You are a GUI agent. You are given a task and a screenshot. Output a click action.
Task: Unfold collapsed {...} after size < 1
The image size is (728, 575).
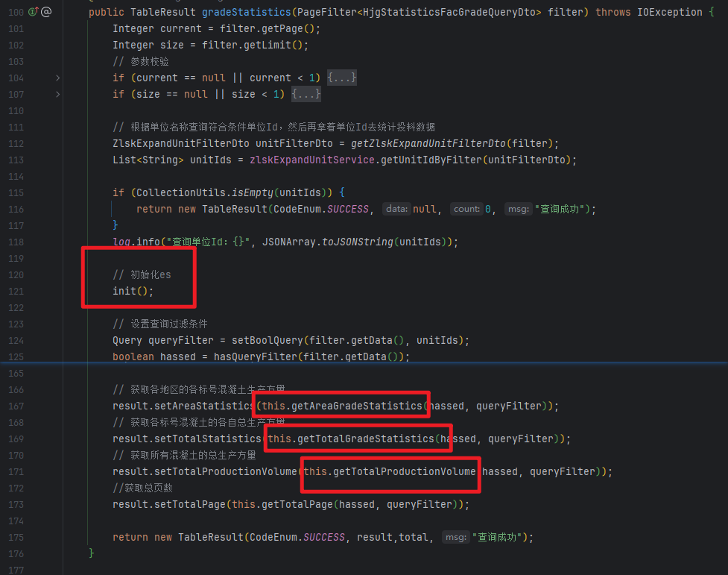306,94
